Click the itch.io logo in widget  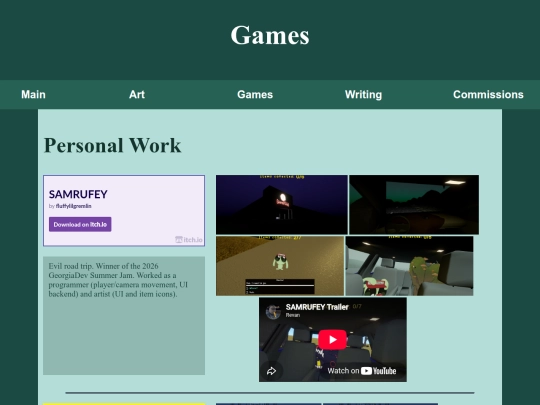pos(189,239)
